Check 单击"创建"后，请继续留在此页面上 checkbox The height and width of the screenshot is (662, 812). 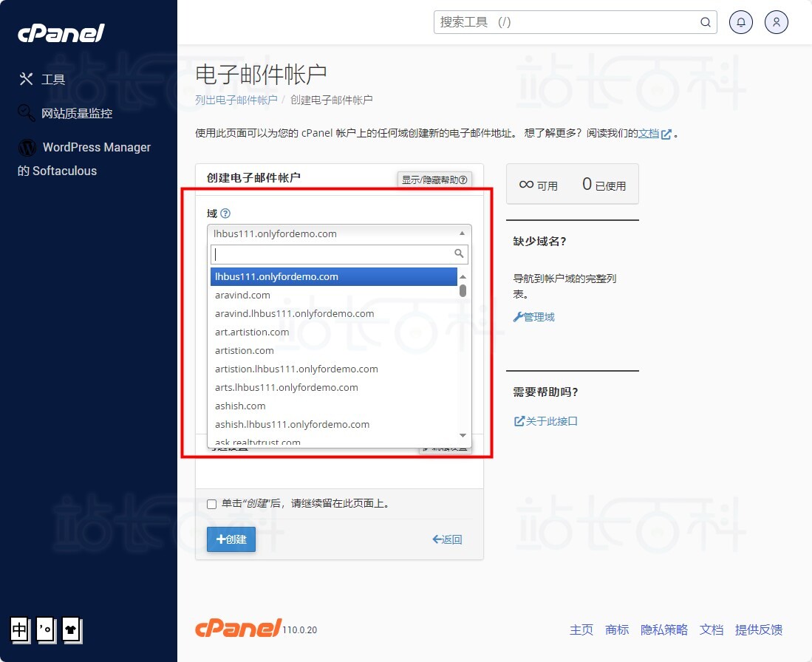[211, 504]
